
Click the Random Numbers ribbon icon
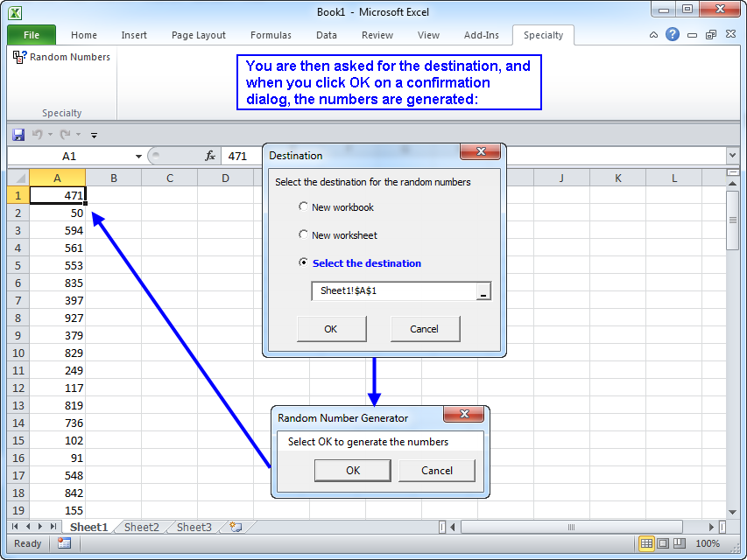tap(19, 57)
